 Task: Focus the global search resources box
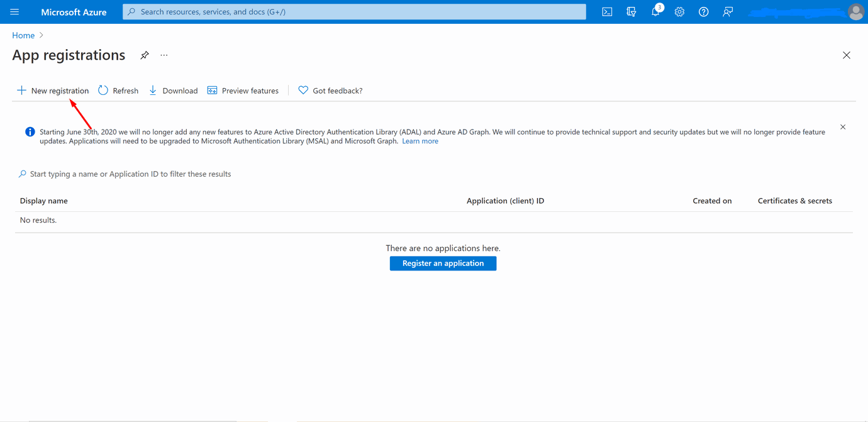coord(354,12)
